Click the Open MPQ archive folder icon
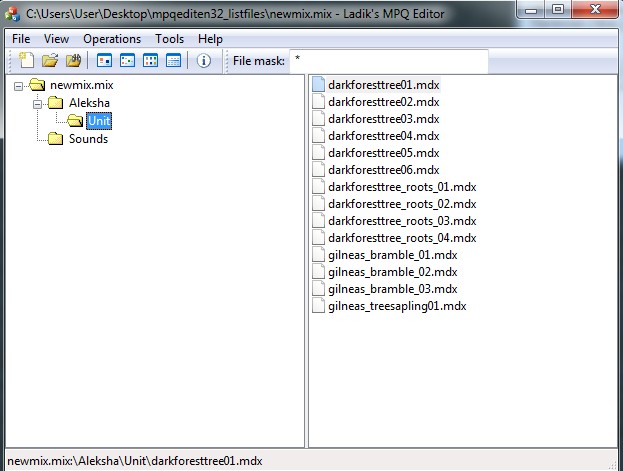This screenshot has width=623, height=471. point(50,60)
